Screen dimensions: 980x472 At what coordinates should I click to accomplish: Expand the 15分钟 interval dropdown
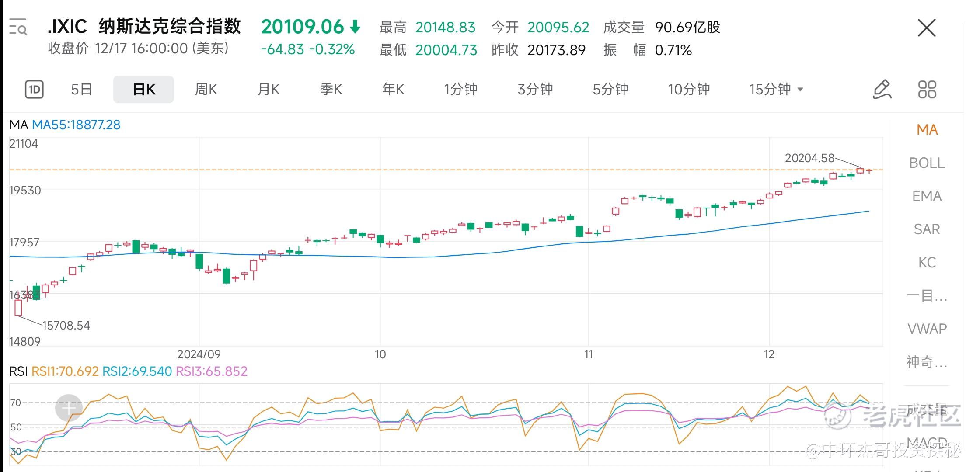(x=776, y=89)
